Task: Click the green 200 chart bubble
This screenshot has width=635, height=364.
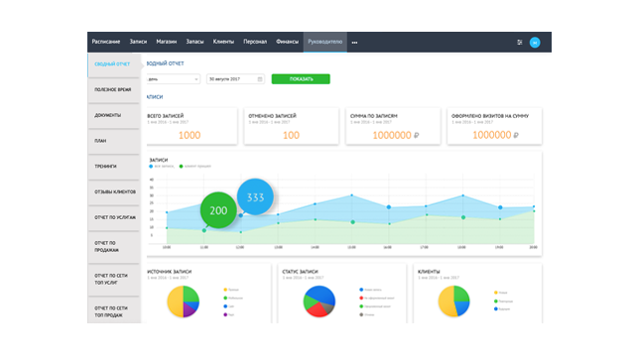Action: 218,210
